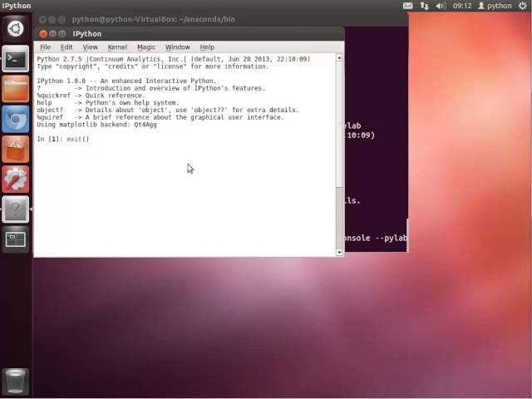Open the mail envelope indicator

[x=407, y=6]
